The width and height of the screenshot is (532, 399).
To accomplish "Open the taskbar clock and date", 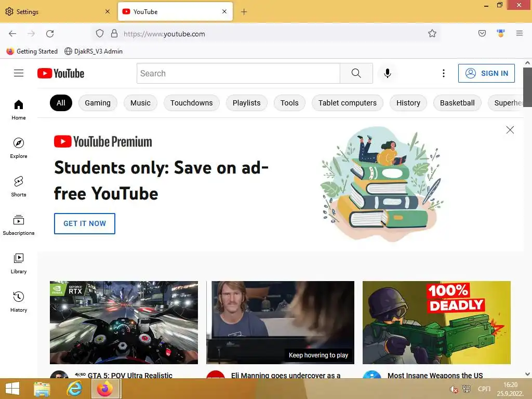I will point(510,389).
